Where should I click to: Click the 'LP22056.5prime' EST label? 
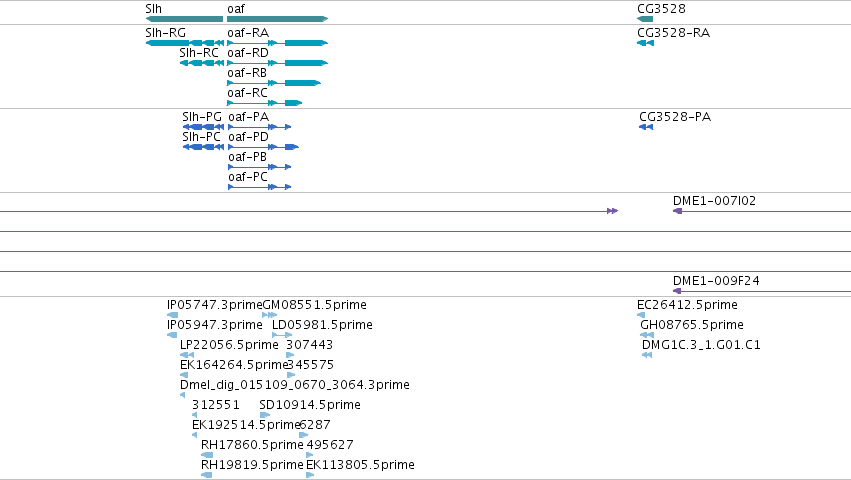229,345
